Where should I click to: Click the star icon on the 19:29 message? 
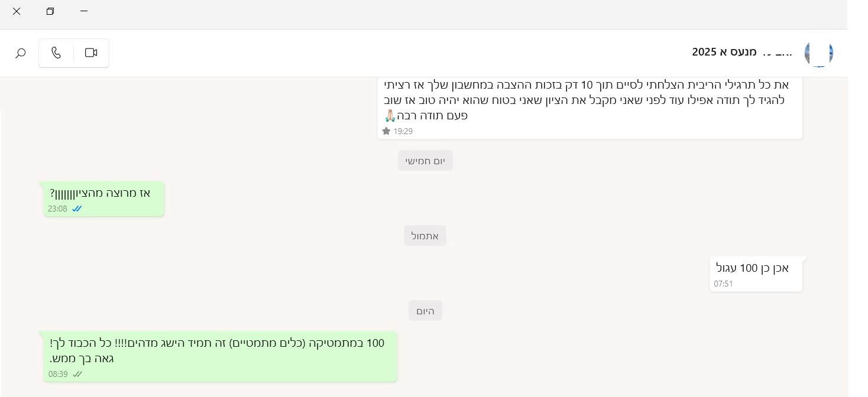pos(387,131)
